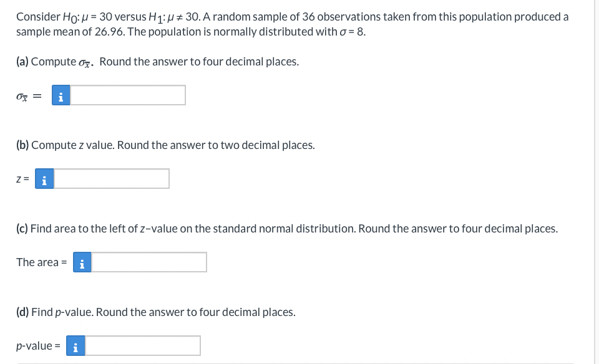Click the z = label before its answer box
Screen dimensions: 599x364
point(22,179)
